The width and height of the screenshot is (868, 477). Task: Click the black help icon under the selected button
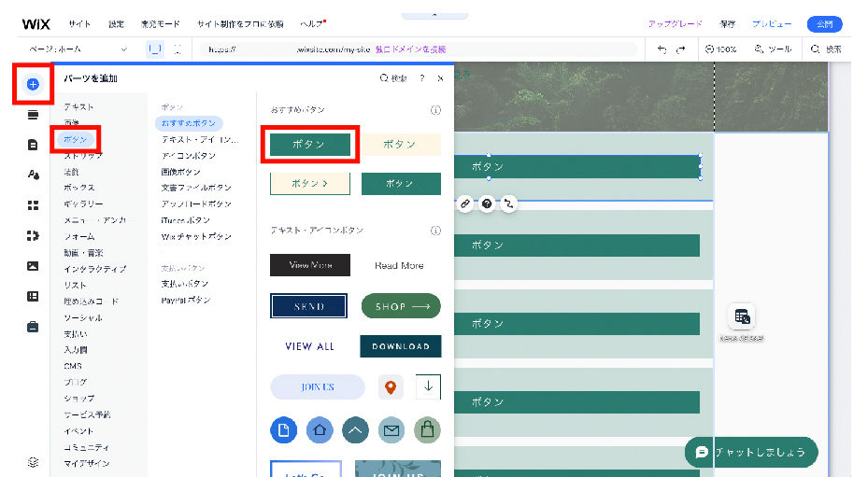487,204
